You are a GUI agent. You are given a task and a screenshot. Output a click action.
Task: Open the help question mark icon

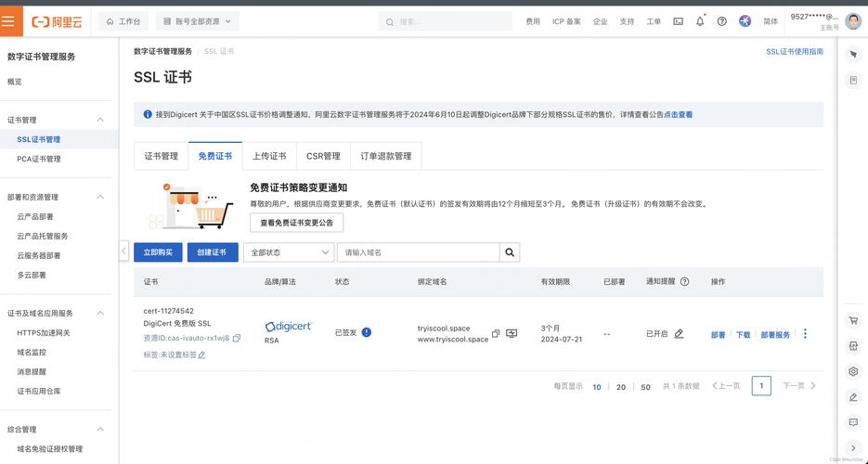tap(722, 21)
